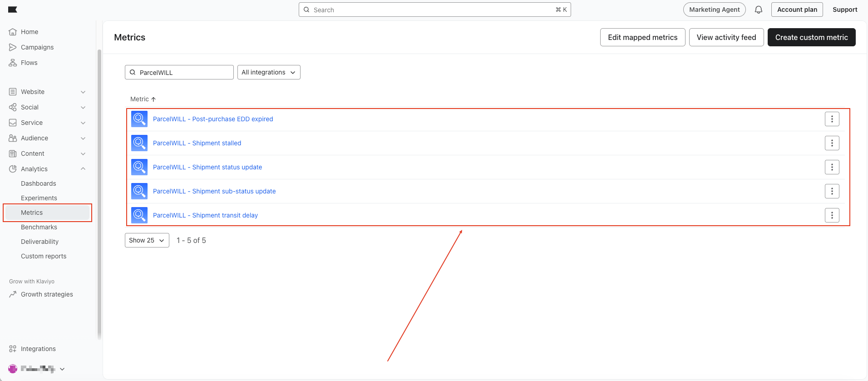The image size is (868, 381).
Task: Go to Benchmarks under Analytics
Action: pos(39,227)
